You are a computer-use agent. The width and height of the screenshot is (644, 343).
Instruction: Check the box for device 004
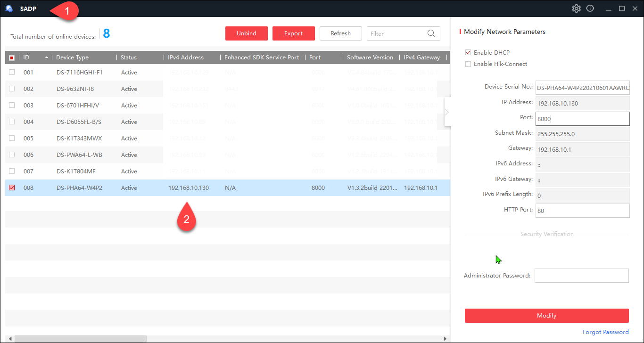(x=12, y=122)
